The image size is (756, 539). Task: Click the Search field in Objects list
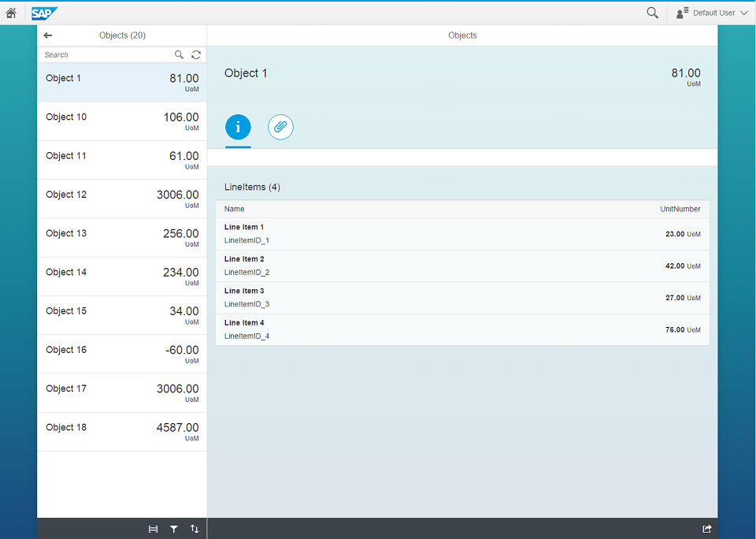[106, 55]
